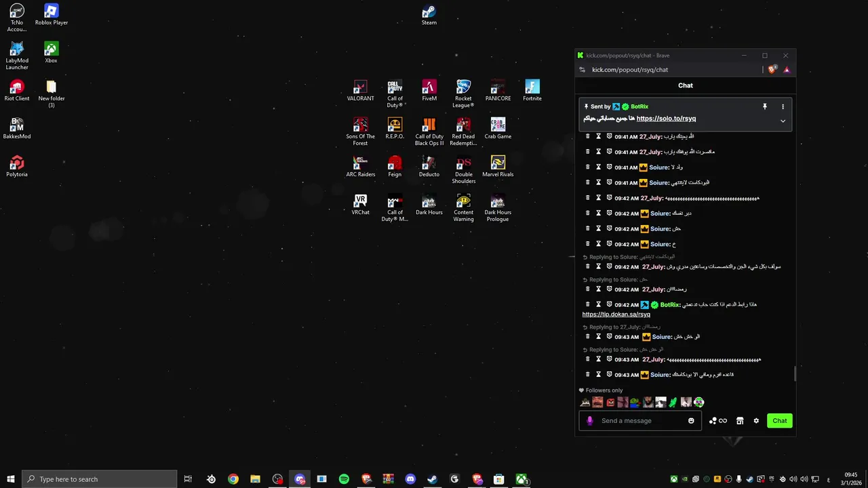Click hourglass on 27_July 09:43 message
Image resolution: width=868 pixels, height=488 pixels.
[x=598, y=359]
